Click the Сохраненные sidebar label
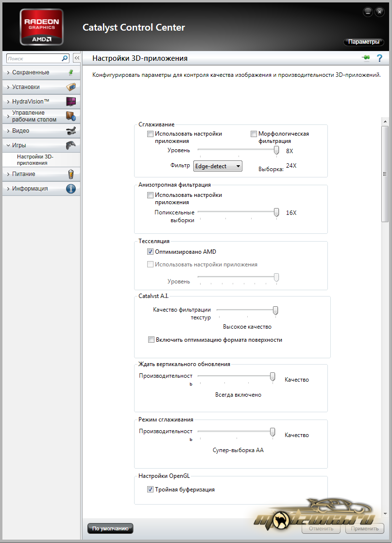This screenshot has height=543, width=392. [x=31, y=72]
